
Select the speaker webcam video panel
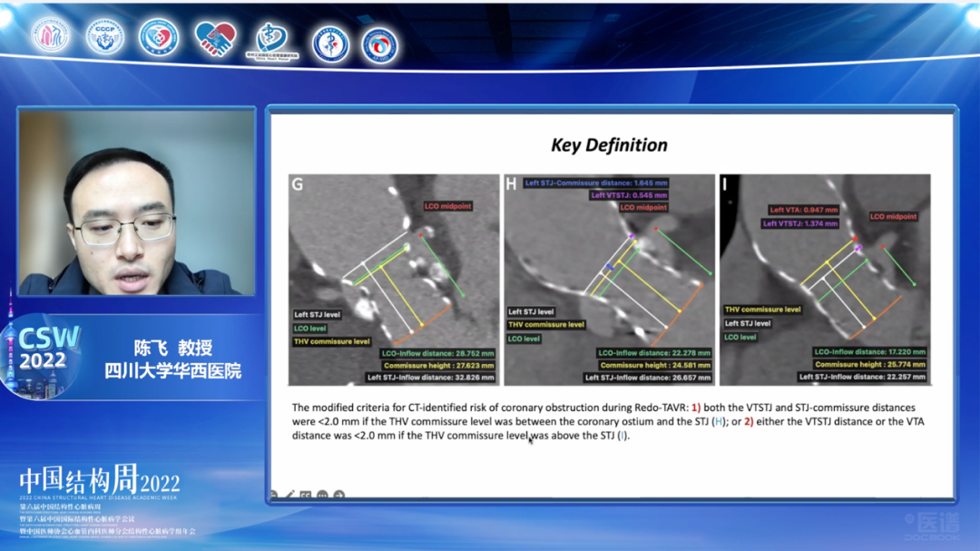coord(137,202)
